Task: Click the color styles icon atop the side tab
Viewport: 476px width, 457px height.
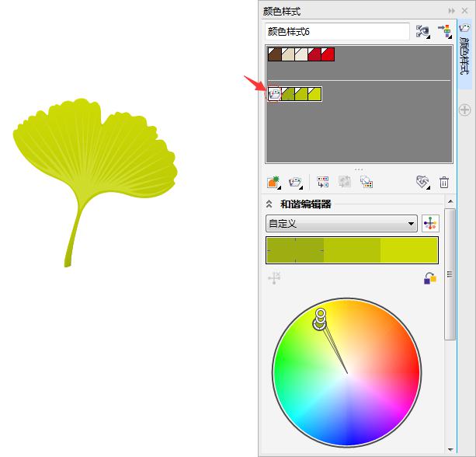Action: [464, 28]
